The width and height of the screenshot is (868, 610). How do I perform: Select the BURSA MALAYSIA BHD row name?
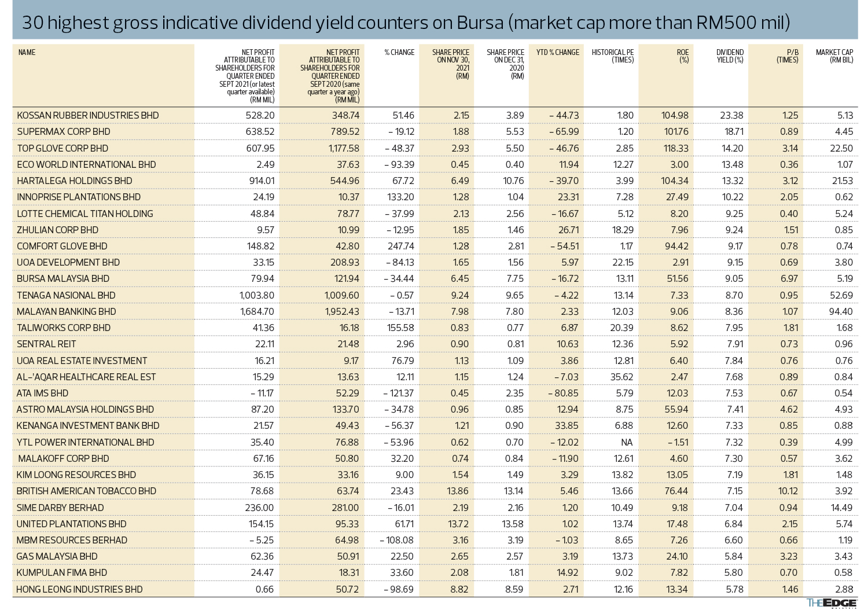(63, 278)
